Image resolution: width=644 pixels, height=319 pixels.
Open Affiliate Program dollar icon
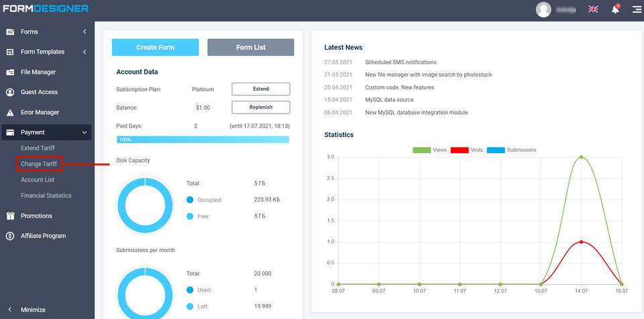click(x=10, y=236)
